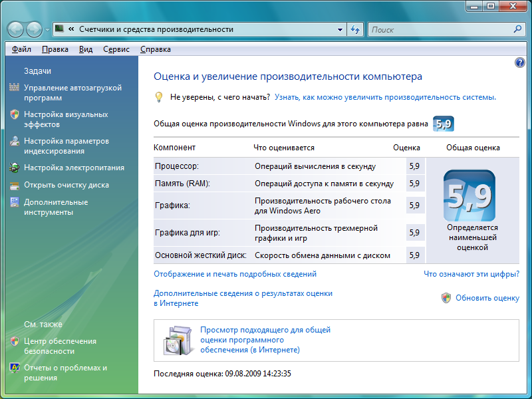Open the Что означают эти цифры? link
532x399 pixels.
coord(471,274)
